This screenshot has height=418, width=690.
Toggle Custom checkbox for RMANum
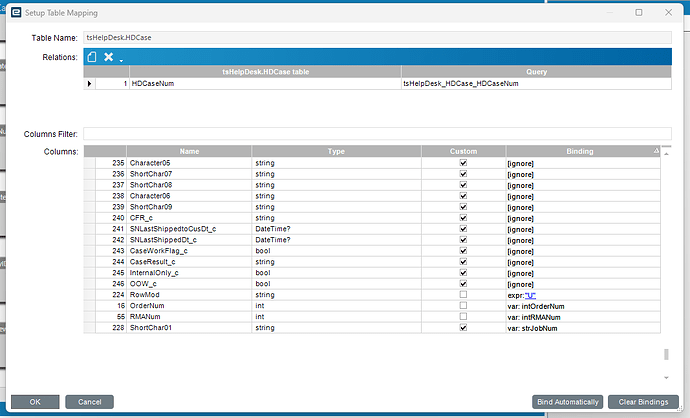pos(463,316)
